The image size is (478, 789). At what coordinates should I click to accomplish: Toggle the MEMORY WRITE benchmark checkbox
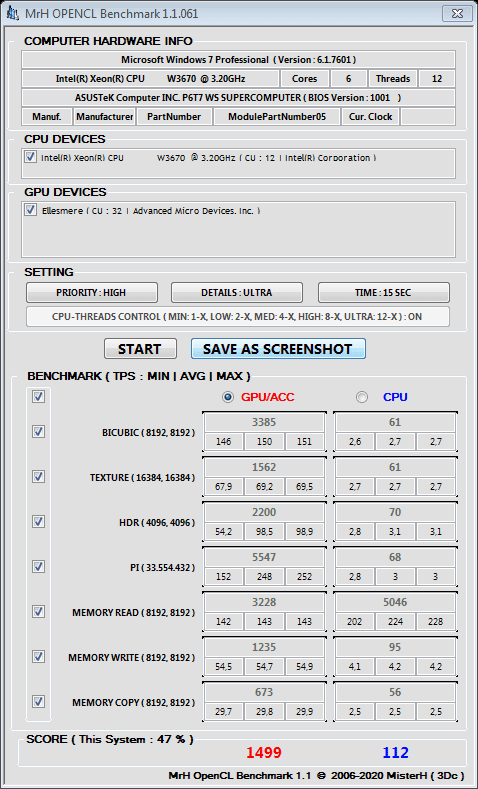pos(38,656)
